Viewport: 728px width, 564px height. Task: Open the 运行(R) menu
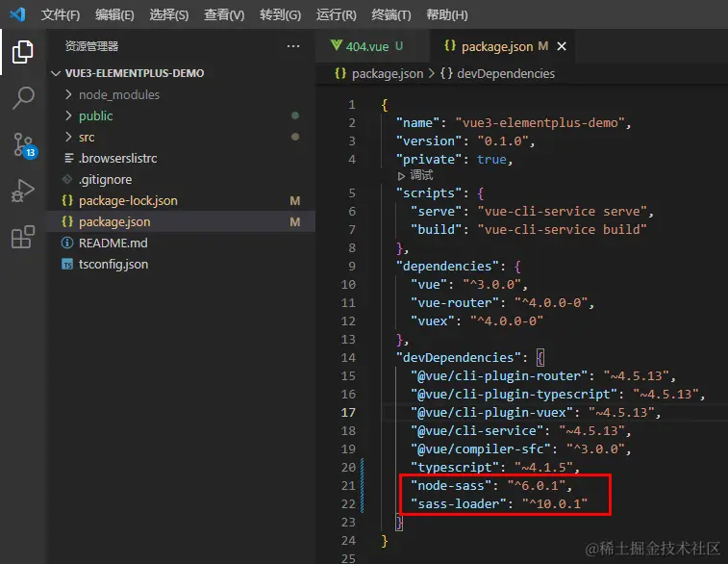coord(337,14)
